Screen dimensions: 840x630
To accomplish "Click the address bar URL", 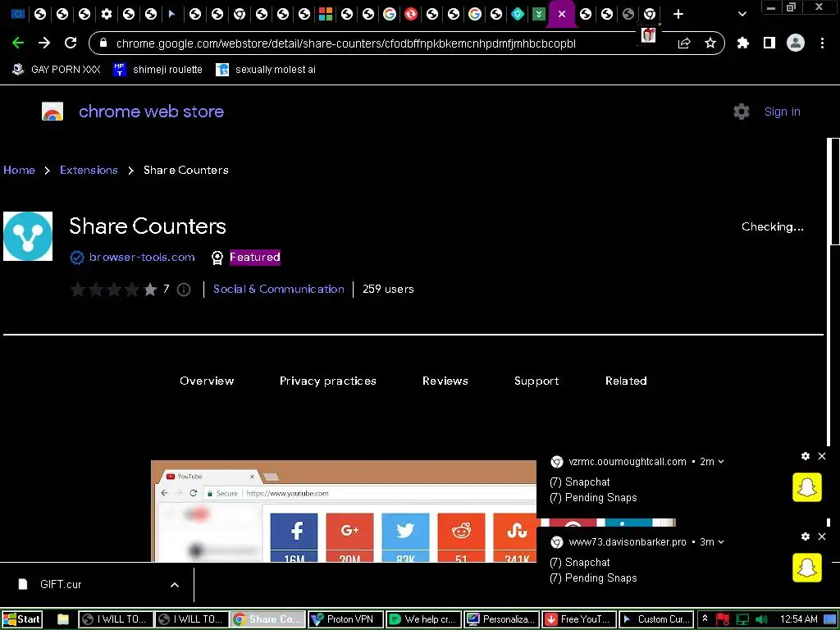I will [345, 43].
